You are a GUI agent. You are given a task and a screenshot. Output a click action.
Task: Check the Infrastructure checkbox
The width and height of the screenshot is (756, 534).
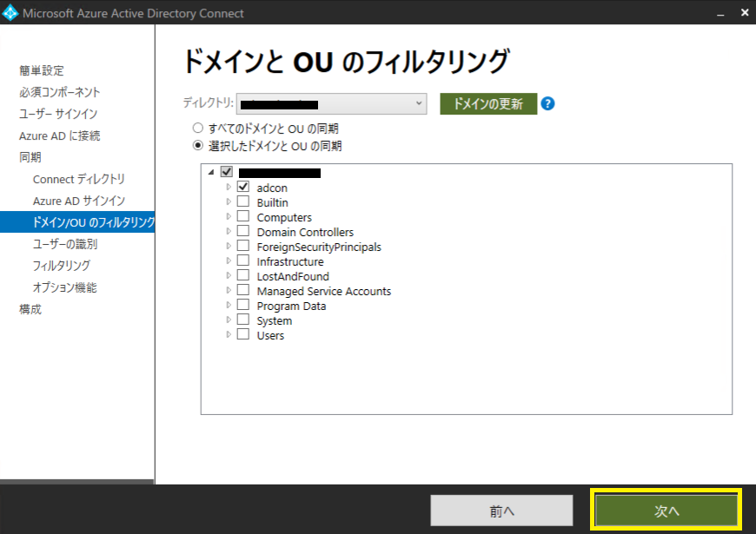243,260
